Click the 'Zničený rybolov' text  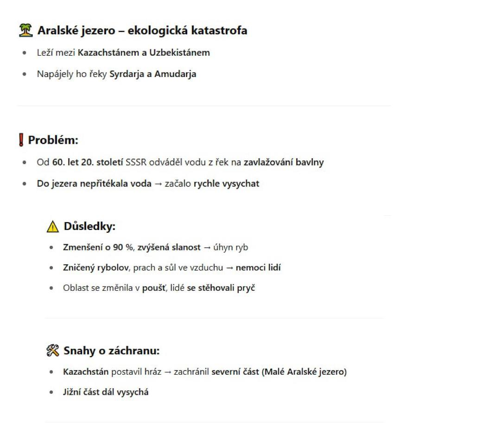pos(95,268)
